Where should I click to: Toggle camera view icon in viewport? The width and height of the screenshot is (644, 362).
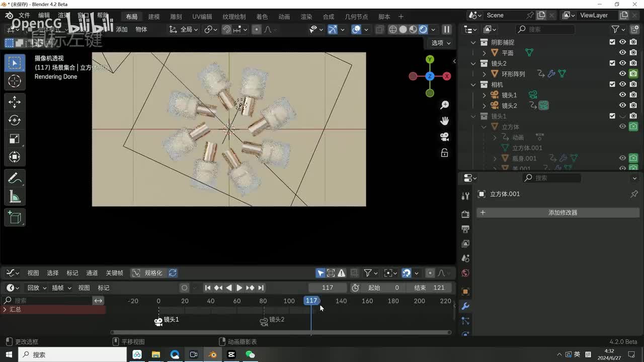[x=444, y=137]
